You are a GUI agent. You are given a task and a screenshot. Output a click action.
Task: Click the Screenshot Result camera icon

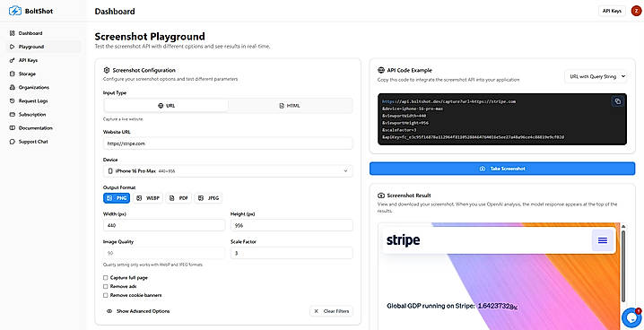tap(380, 195)
